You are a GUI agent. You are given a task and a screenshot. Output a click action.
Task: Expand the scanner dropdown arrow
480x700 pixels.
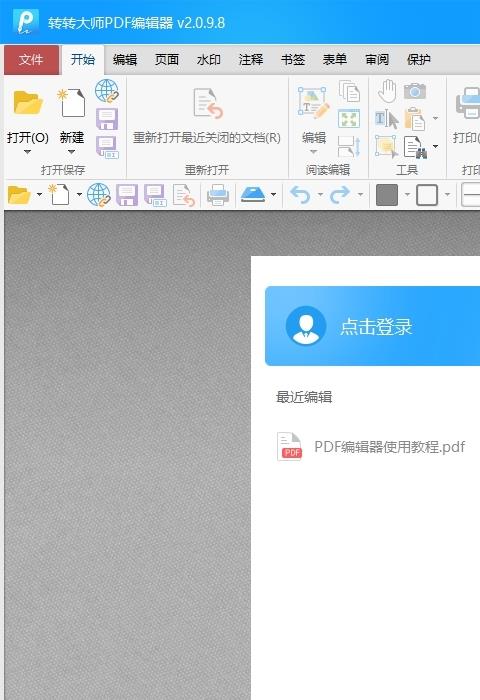273,195
